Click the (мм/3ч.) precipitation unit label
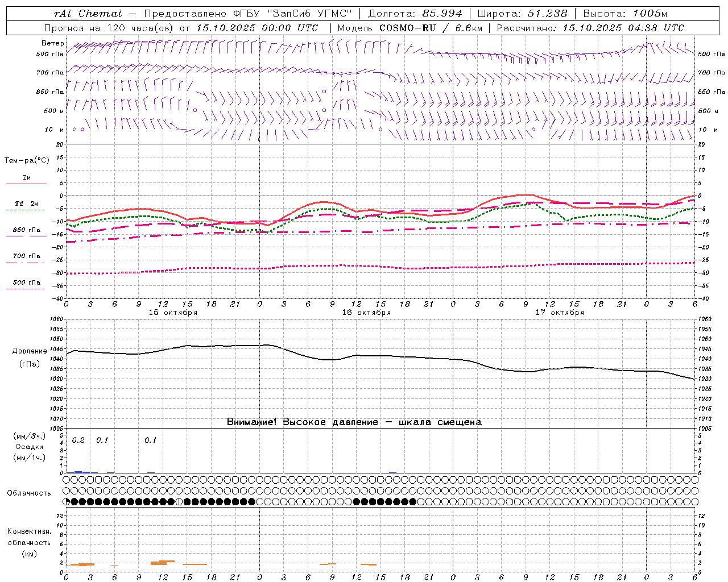The width and height of the screenshot is (728, 582). click(x=29, y=436)
